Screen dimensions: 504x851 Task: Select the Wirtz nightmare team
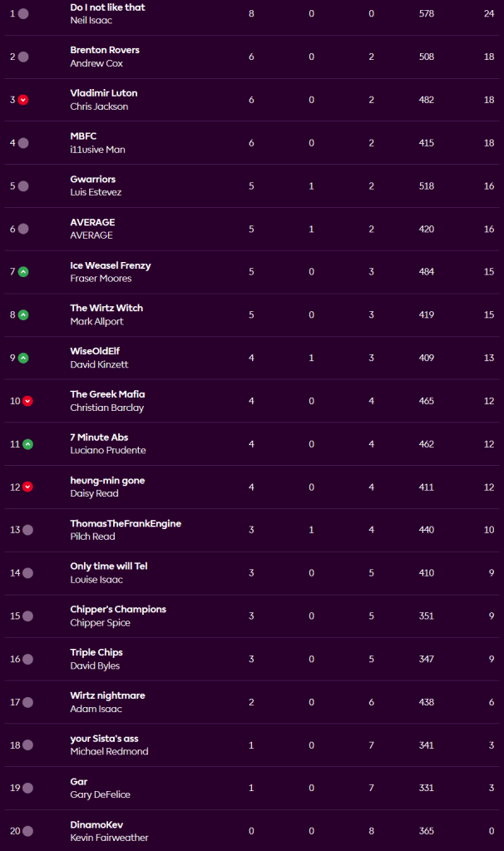107,695
